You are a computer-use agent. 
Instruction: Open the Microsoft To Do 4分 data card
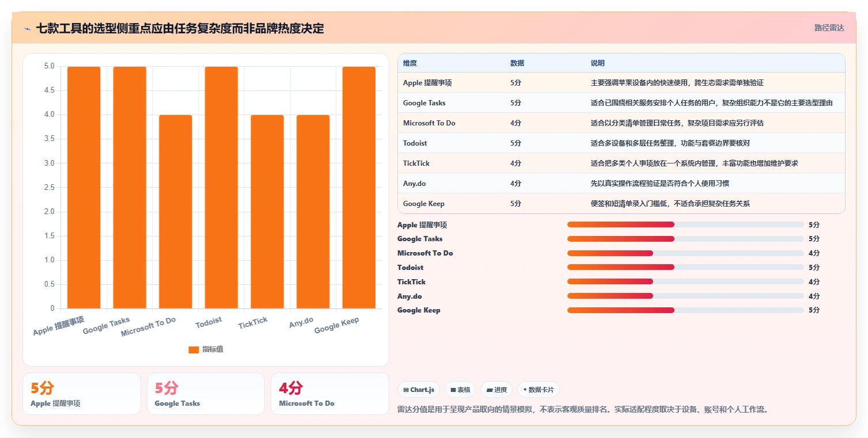pyautogui.click(x=330, y=394)
